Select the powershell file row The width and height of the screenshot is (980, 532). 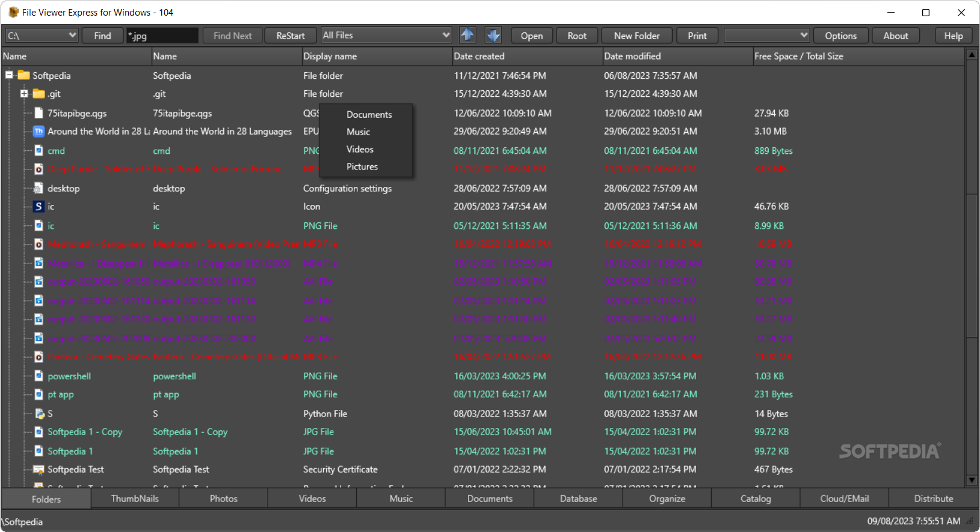483,376
